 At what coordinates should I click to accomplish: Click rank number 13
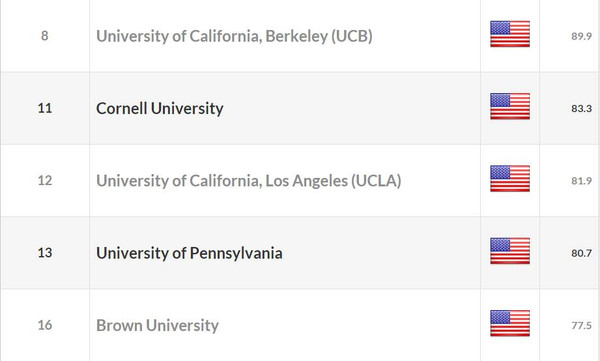[x=45, y=253]
